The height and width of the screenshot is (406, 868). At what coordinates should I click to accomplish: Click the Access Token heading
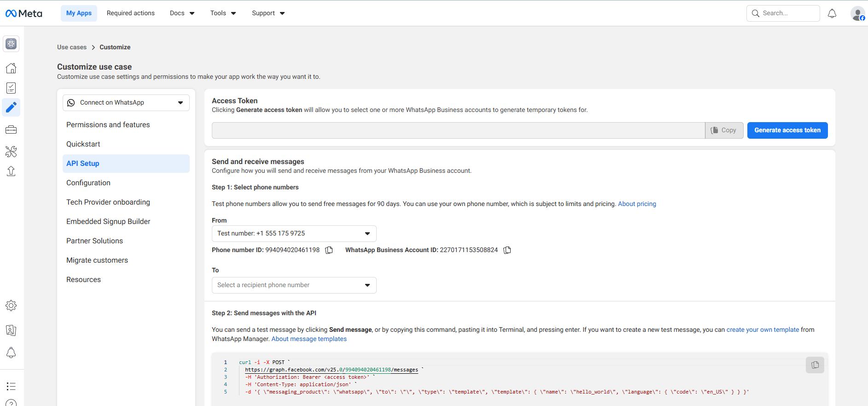tap(234, 100)
